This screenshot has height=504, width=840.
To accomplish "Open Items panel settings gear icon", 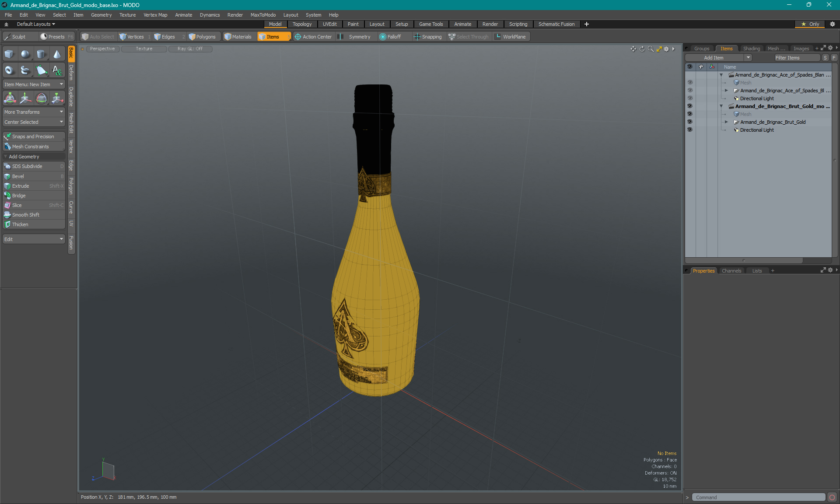I will (x=830, y=48).
